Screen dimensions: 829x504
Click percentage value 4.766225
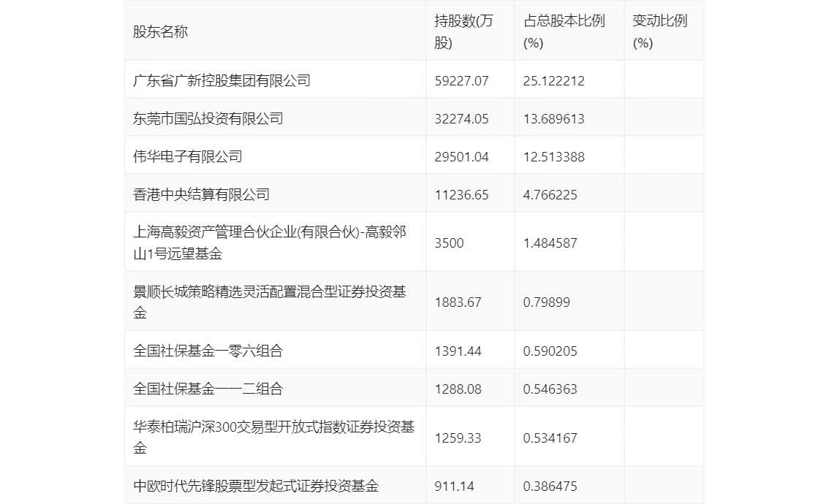pyautogui.click(x=550, y=195)
